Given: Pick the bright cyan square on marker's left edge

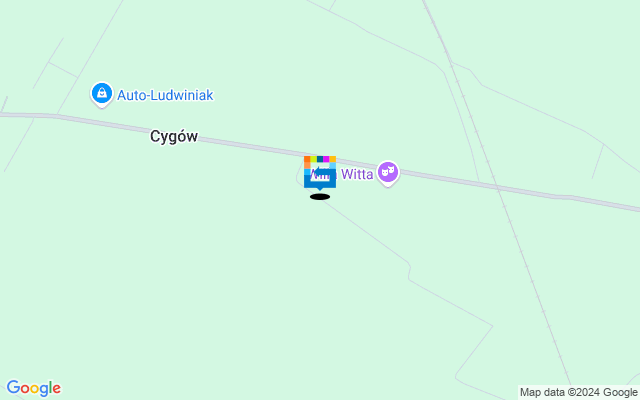Looking at the screenshot, I should [x=307, y=172].
